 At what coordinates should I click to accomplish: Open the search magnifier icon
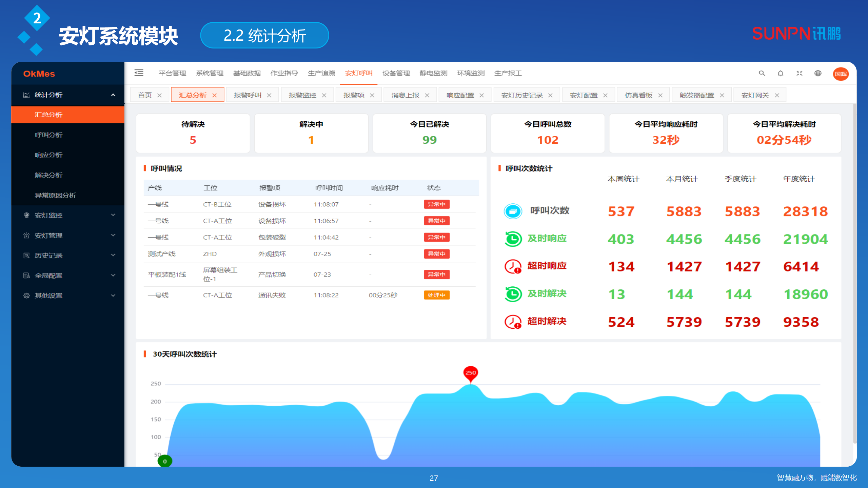[762, 73]
